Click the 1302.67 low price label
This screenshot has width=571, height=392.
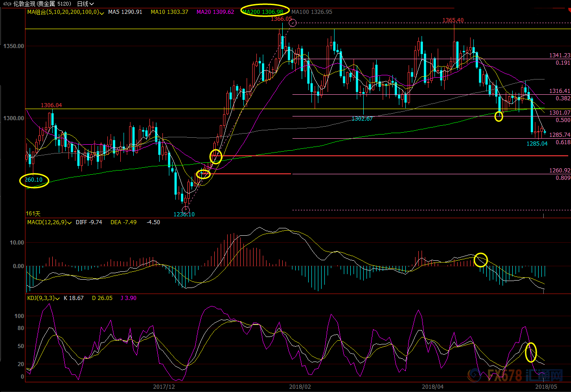tap(362, 119)
